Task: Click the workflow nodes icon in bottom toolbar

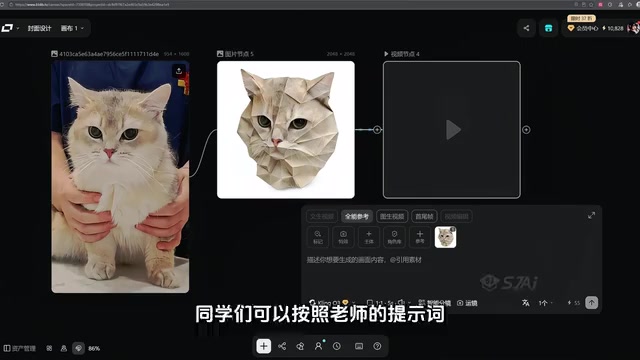Action: (282, 346)
